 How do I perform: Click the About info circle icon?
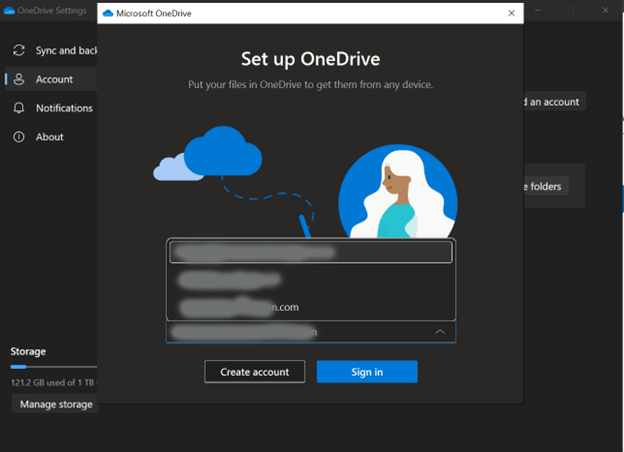click(19, 137)
